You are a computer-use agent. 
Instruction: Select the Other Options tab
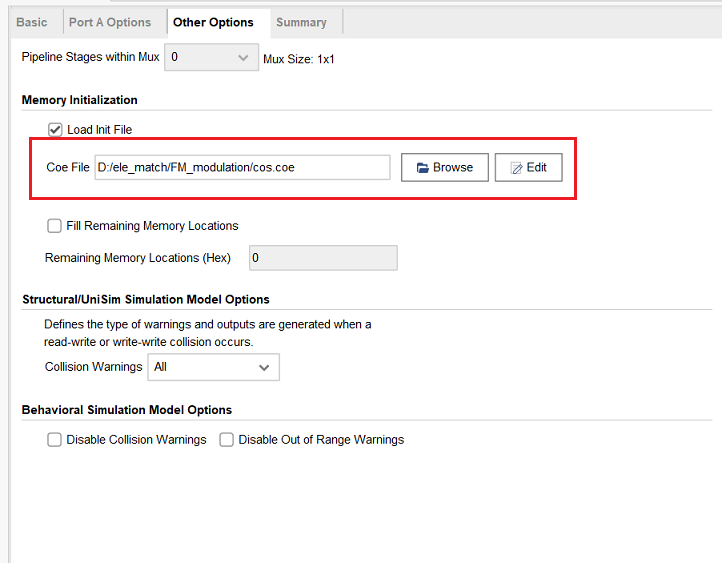(213, 22)
